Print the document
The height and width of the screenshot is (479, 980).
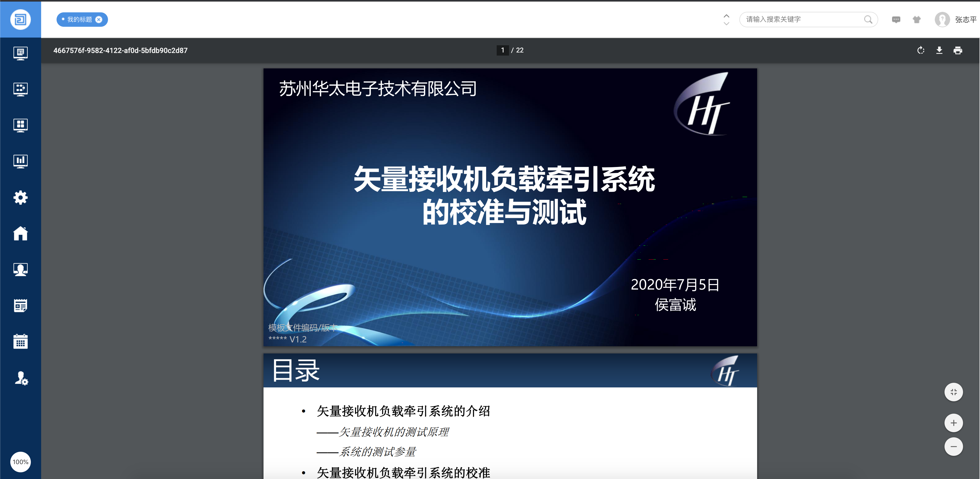(x=958, y=50)
